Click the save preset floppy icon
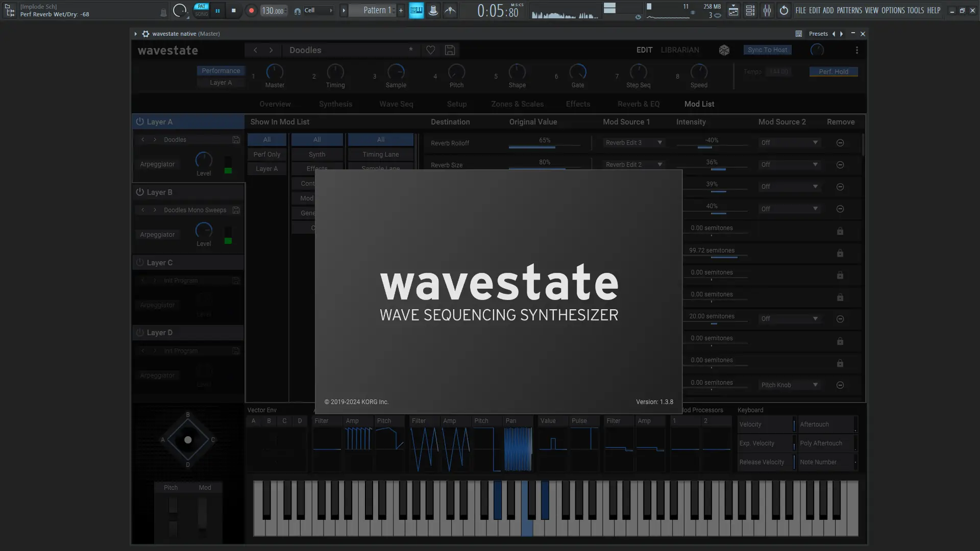This screenshot has height=551, width=980. pos(450,50)
